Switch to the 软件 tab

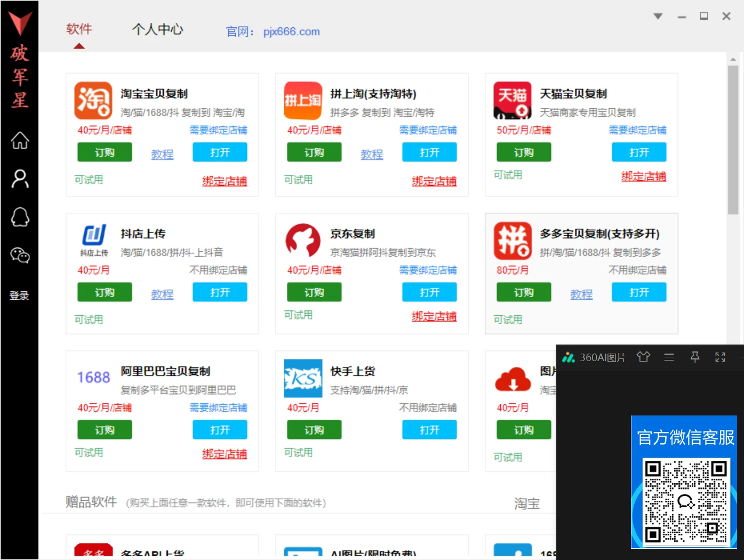pos(79,29)
